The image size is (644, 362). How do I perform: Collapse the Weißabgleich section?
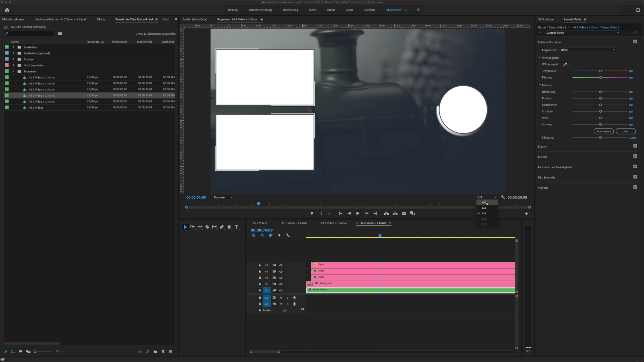(x=540, y=58)
